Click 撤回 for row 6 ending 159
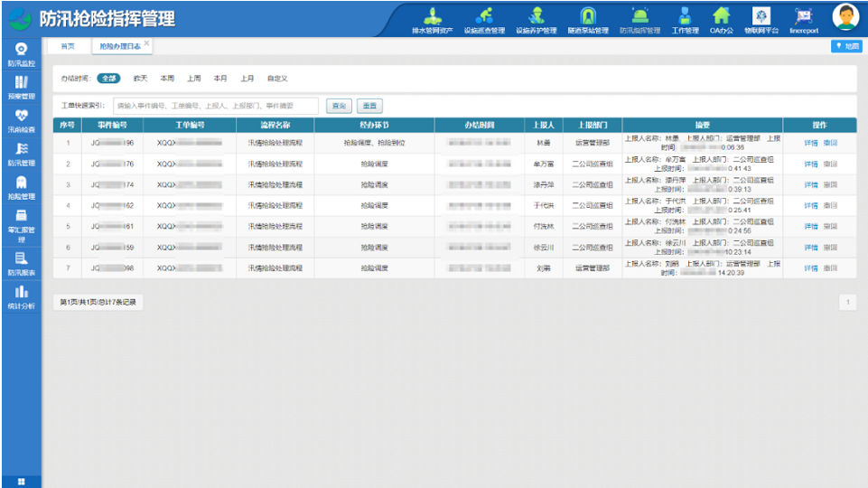 coord(830,247)
